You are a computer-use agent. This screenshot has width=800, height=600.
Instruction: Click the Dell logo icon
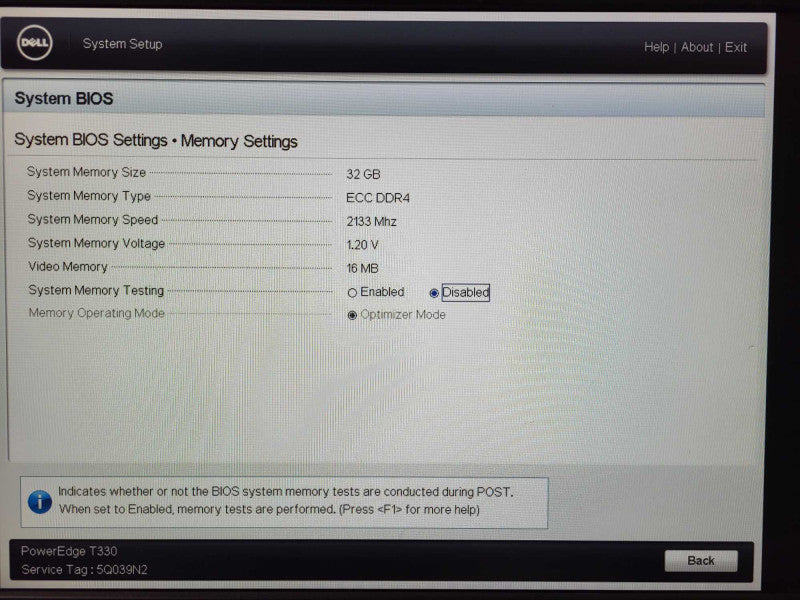(x=35, y=43)
